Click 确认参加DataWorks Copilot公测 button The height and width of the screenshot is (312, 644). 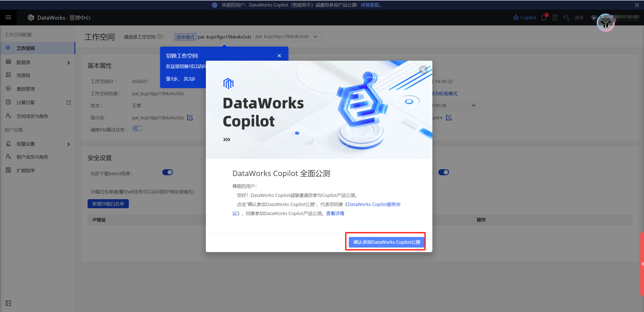click(386, 242)
